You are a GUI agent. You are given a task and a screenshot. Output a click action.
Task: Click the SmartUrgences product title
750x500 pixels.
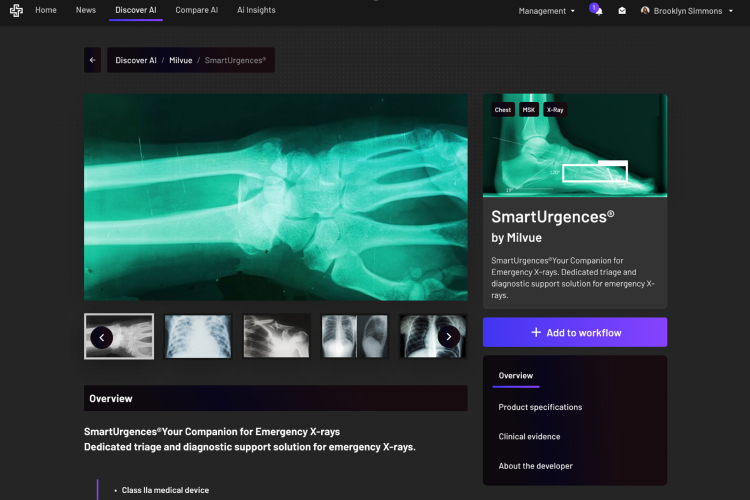pos(553,217)
